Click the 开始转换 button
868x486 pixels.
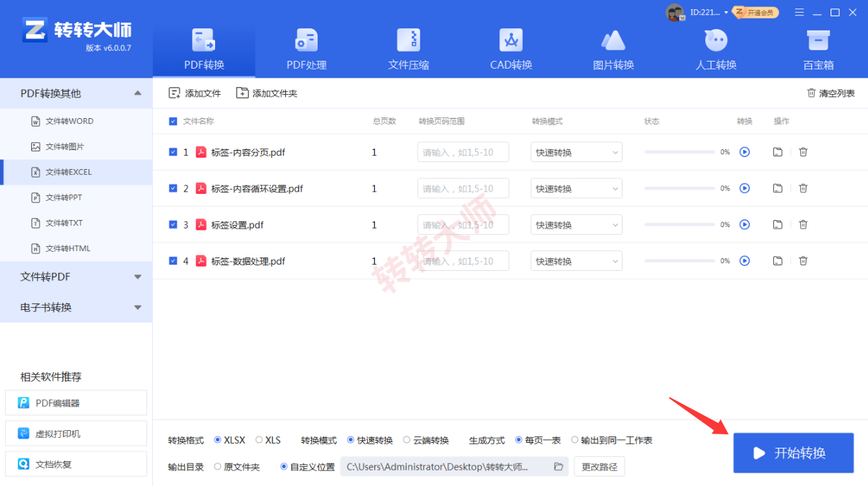coord(794,453)
